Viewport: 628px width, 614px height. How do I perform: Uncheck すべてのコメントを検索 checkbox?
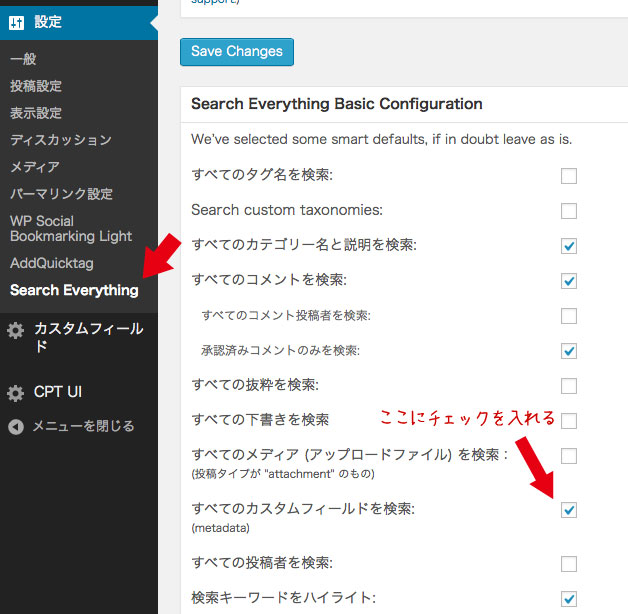[x=569, y=281]
